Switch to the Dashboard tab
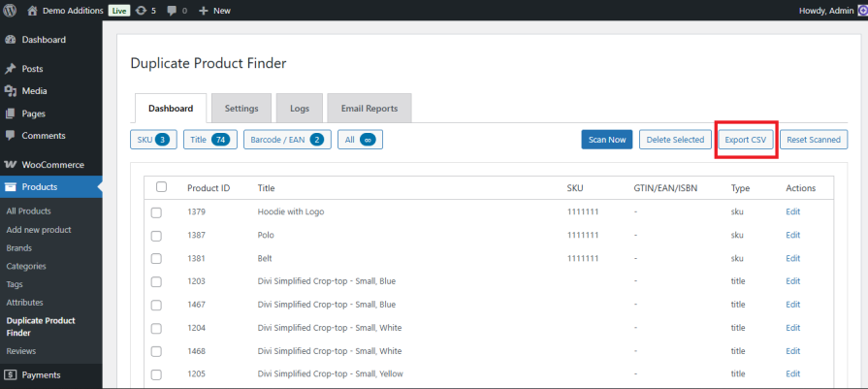Image resolution: width=868 pixels, height=389 pixels. point(171,109)
